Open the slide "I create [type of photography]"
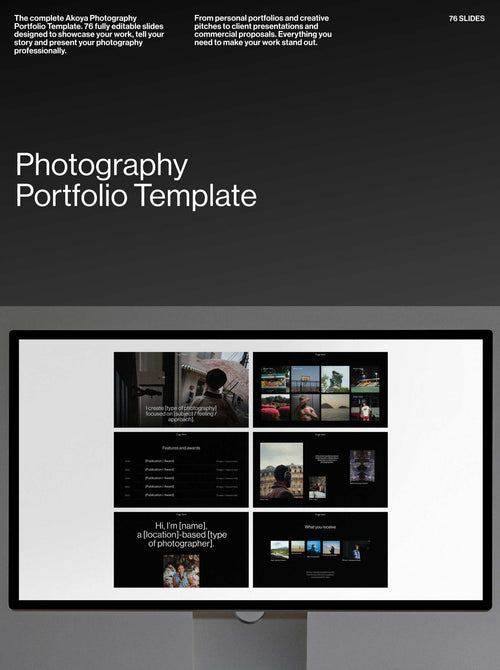The width and height of the screenshot is (500, 670). 181,389
